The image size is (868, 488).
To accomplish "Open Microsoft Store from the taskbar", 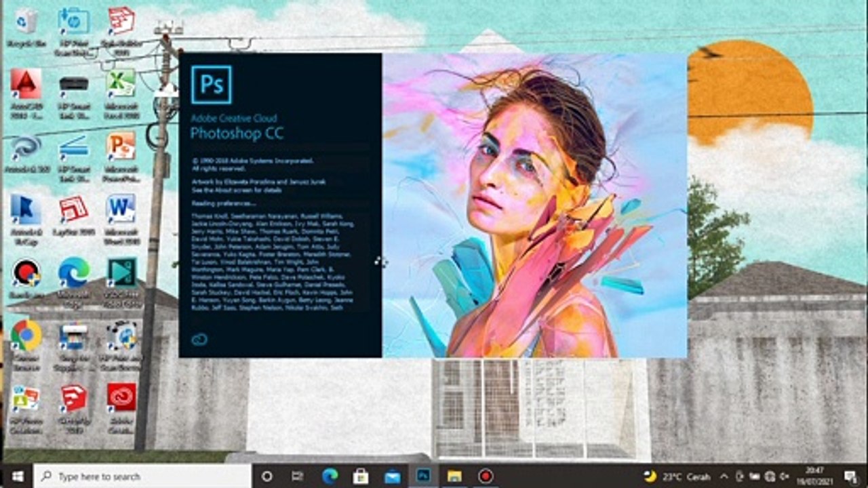I will (x=361, y=476).
